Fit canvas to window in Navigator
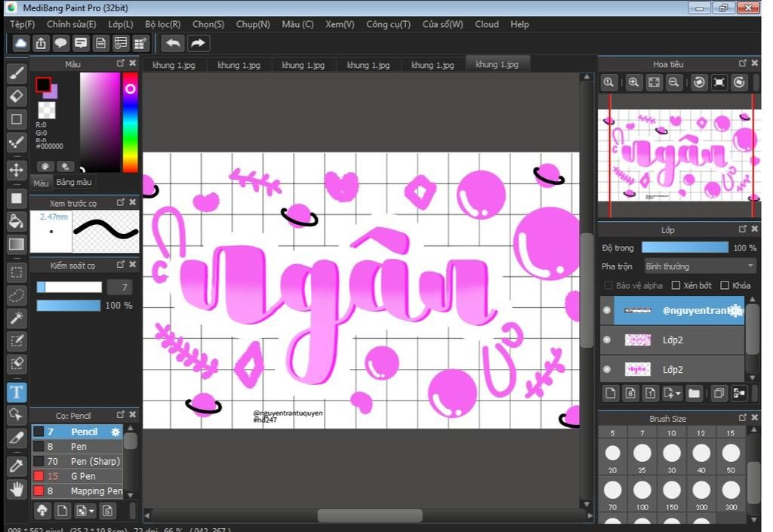773x532 pixels. [x=654, y=82]
